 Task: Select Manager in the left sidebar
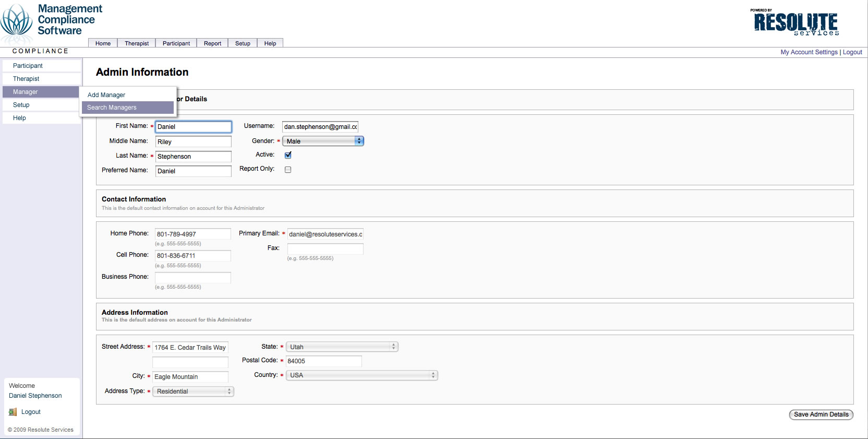tap(41, 92)
